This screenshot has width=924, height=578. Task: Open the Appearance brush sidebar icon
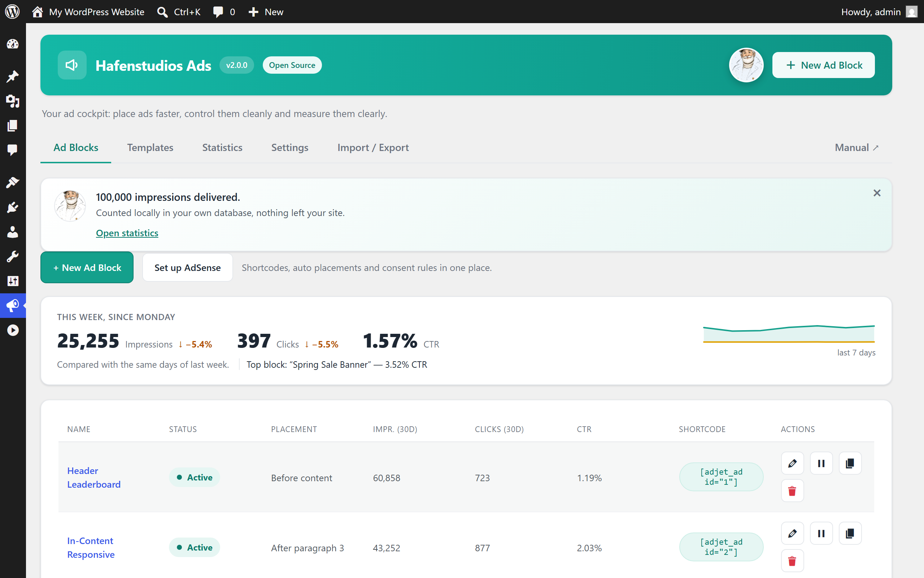click(13, 182)
